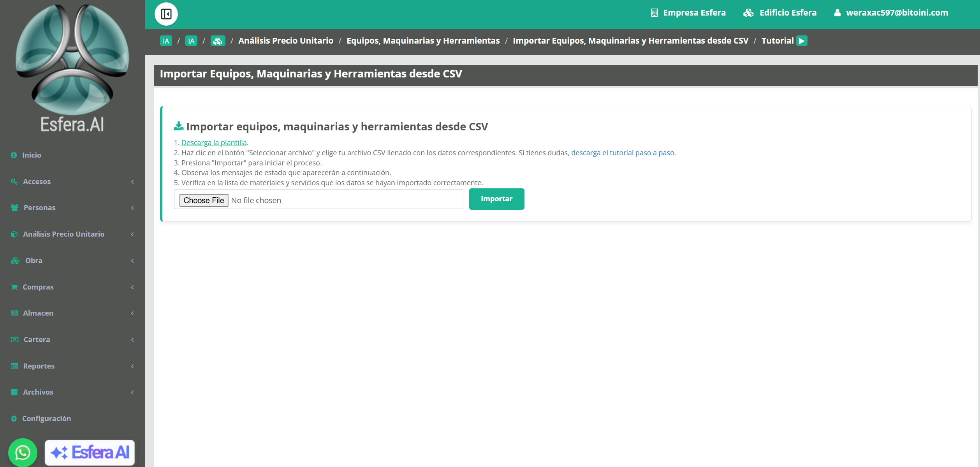This screenshot has height=467, width=980.
Task: Expand the Accesos menu chevron
Action: pyautogui.click(x=132, y=182)
